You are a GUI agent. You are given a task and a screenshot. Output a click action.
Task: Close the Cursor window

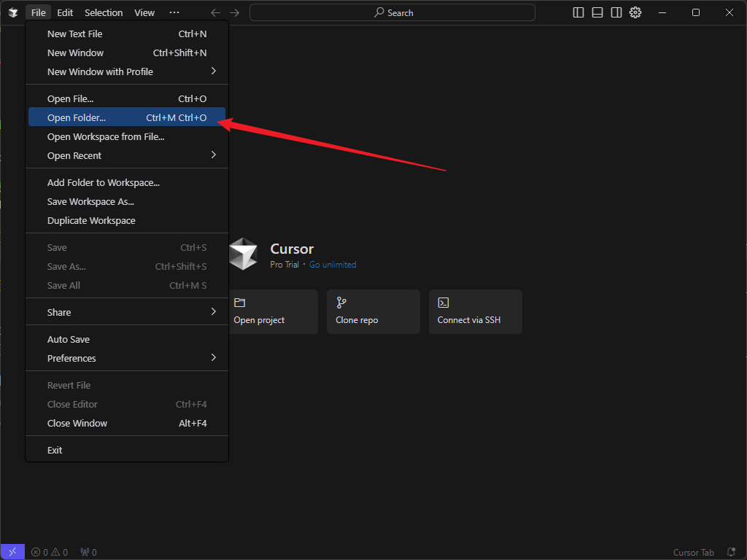pos(729,13)
